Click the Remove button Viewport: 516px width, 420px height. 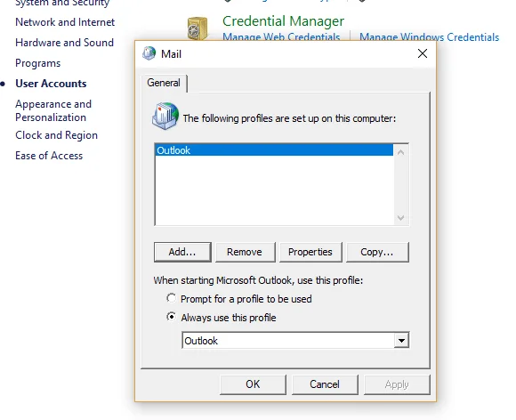tap(245, 252)
